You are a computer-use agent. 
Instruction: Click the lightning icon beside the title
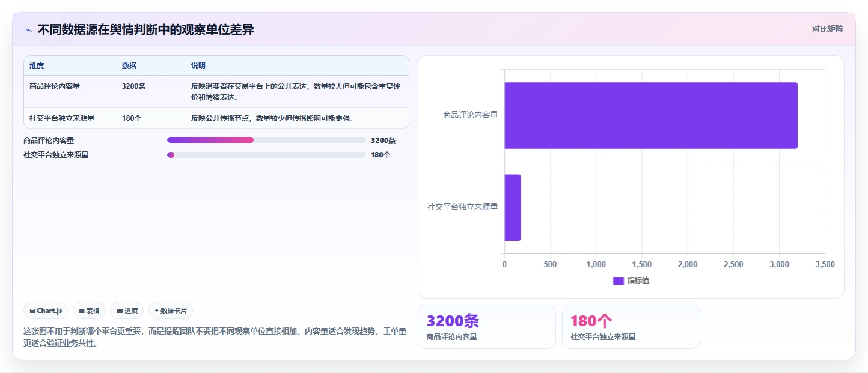[28, 30]
